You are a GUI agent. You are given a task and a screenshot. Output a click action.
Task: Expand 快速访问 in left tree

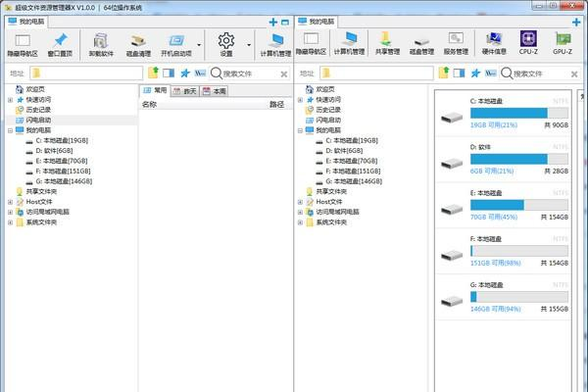(x=11, y=100)
